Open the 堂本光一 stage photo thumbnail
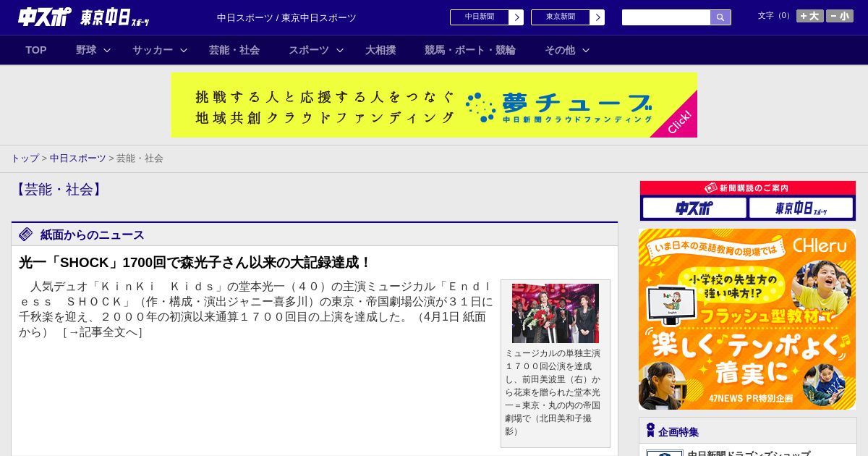 click(556, 313)
